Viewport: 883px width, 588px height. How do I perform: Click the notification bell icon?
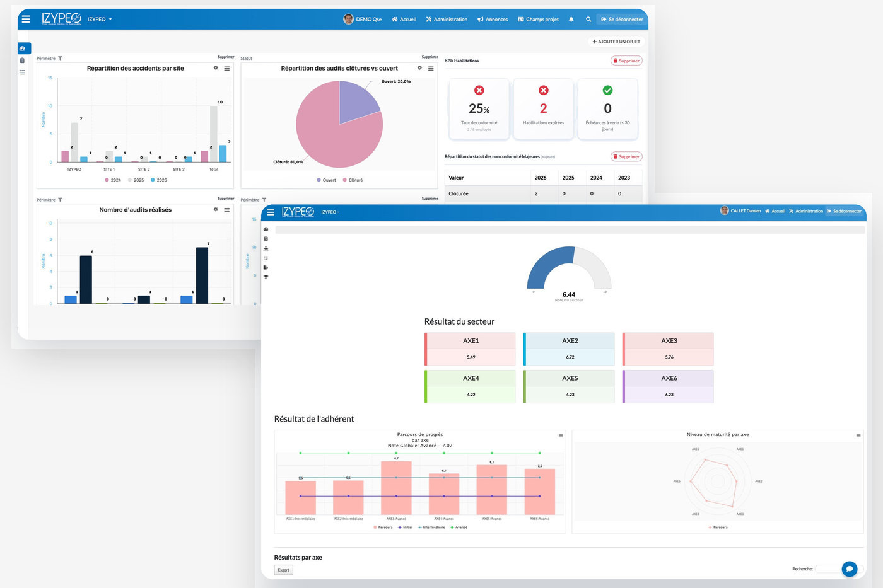[x=571, y=20]
